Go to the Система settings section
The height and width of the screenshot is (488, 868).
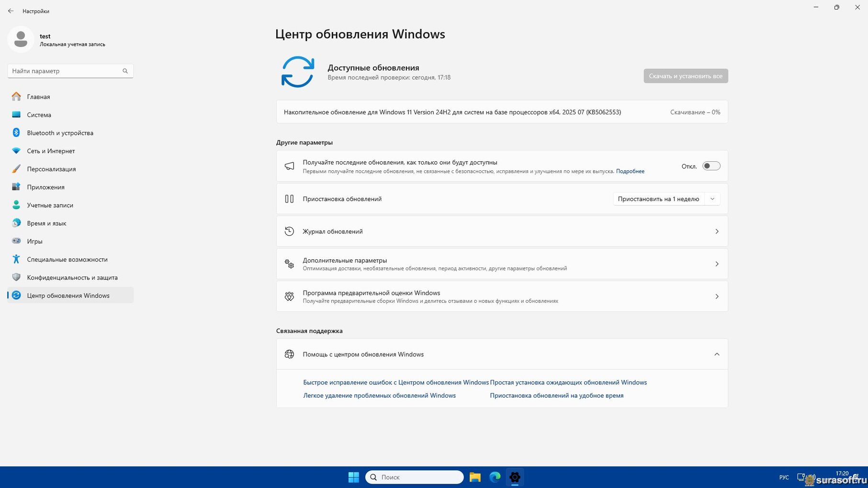click(39, 115)
